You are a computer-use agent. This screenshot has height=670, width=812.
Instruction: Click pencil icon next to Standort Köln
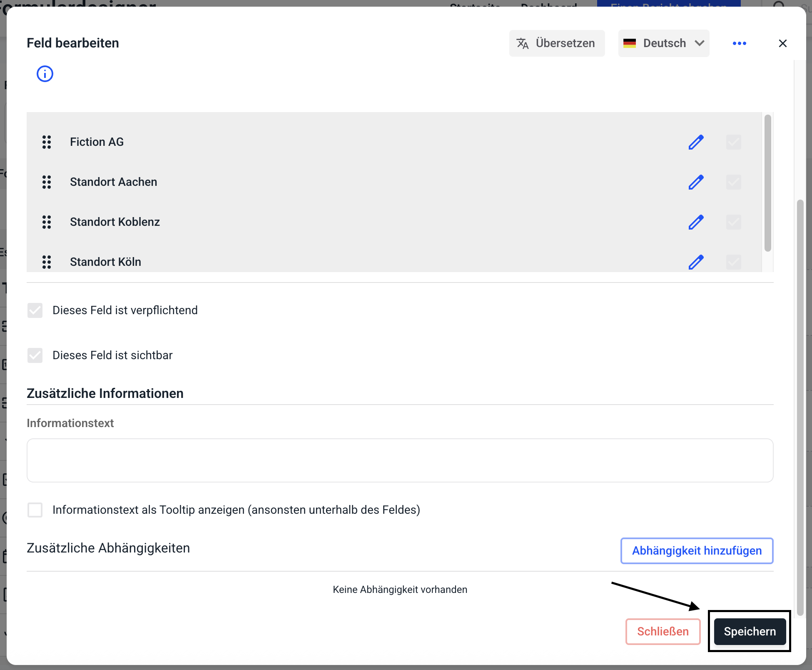tap(696, 262)
